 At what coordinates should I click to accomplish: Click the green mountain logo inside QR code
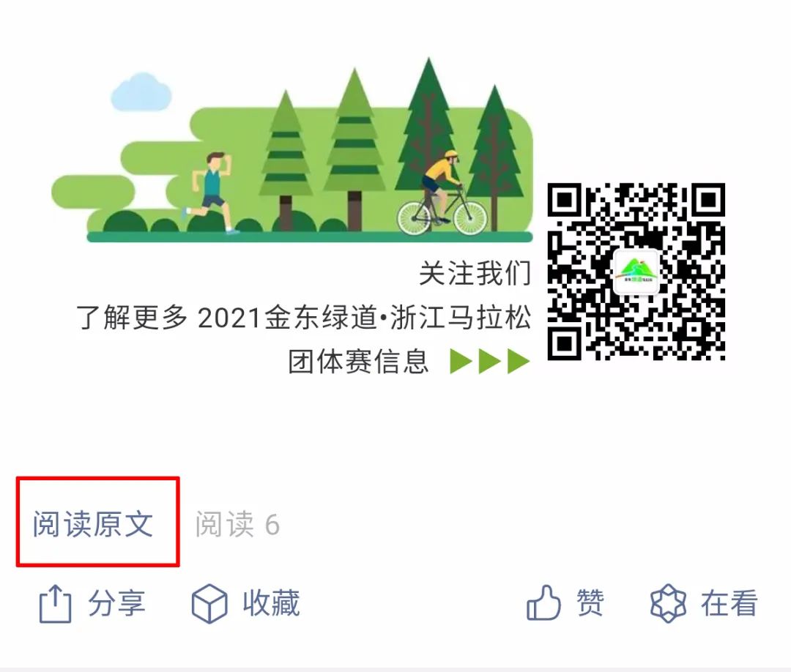click(x=636, y=272)
